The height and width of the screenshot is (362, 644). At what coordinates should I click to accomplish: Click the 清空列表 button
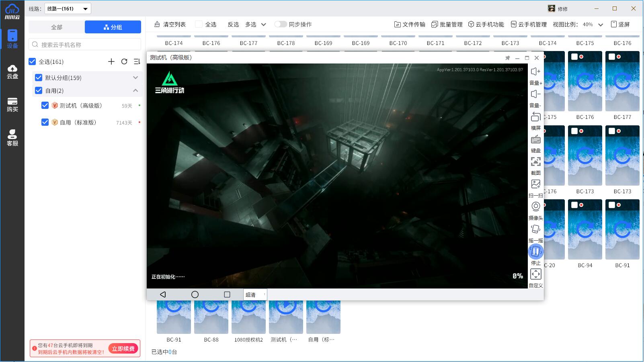[170, 25]
